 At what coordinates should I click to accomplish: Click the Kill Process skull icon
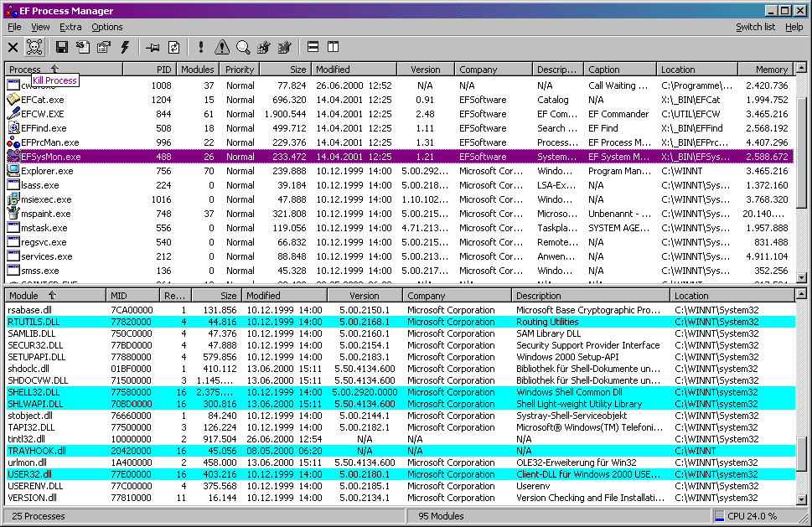(x=34, y=48)
